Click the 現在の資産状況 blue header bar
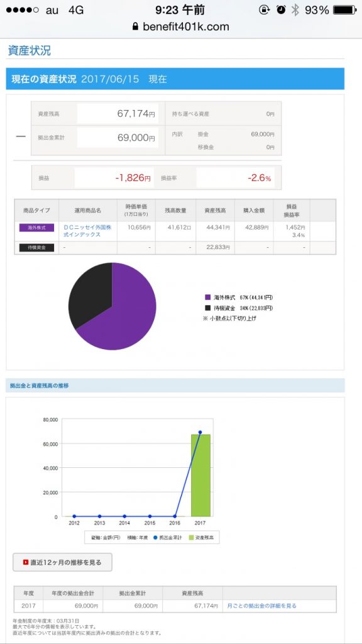 point(175,79)
